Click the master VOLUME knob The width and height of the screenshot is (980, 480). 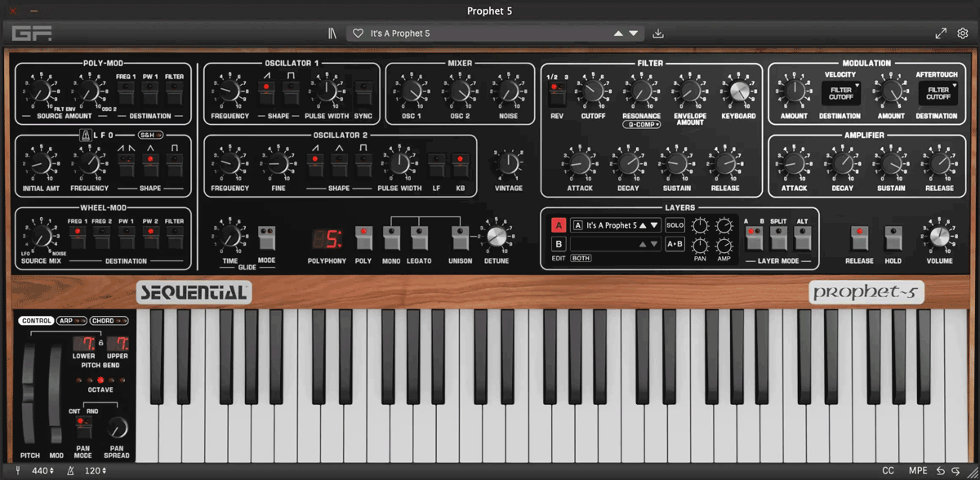coord(940,237)
